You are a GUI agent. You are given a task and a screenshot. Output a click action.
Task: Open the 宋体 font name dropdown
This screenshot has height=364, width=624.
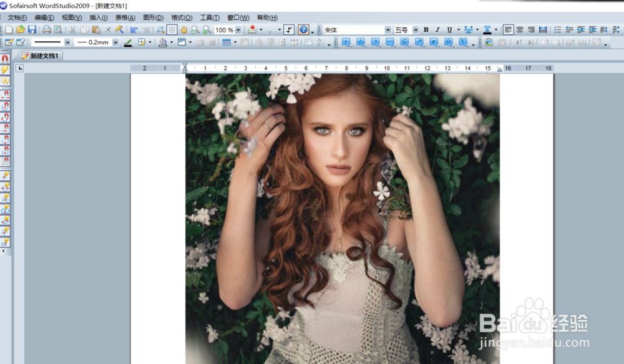[388, 30]
